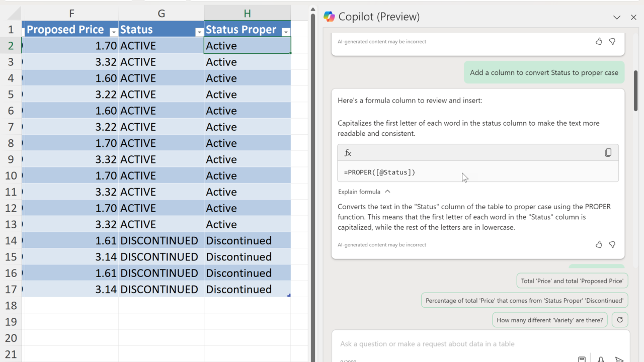Screen dimensions: 644x362
Task: Open the Status Proper filter dropdown
Action: click(x=286, y=32)
